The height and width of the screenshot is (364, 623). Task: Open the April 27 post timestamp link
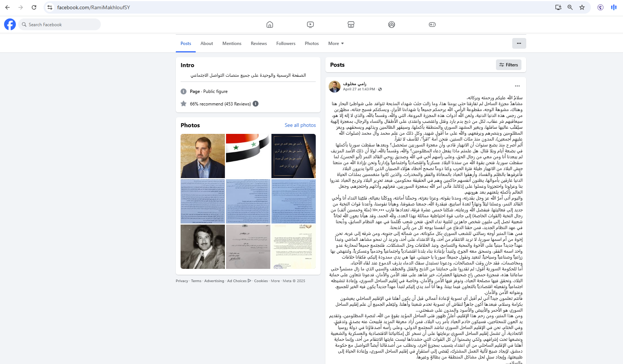coord(359,89)
